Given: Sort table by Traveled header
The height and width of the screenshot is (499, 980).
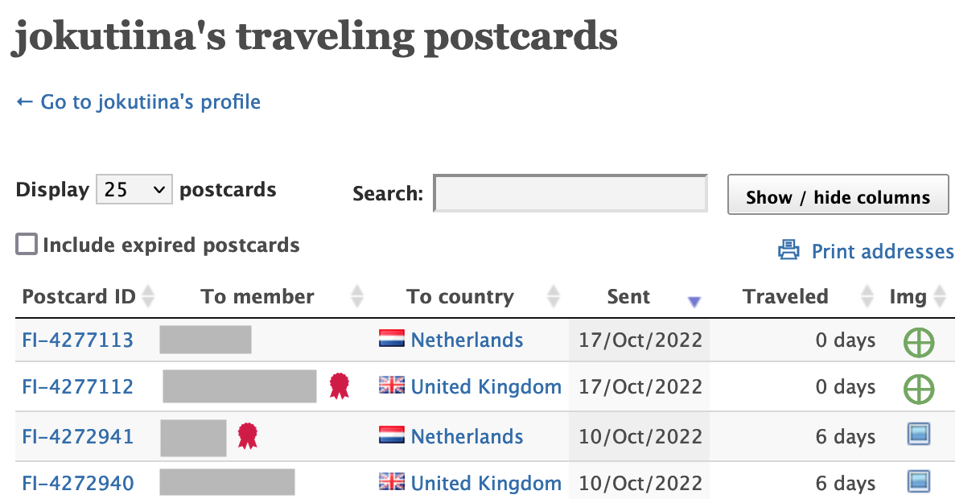Looking at the screenshot, I should tap(785, 296).
